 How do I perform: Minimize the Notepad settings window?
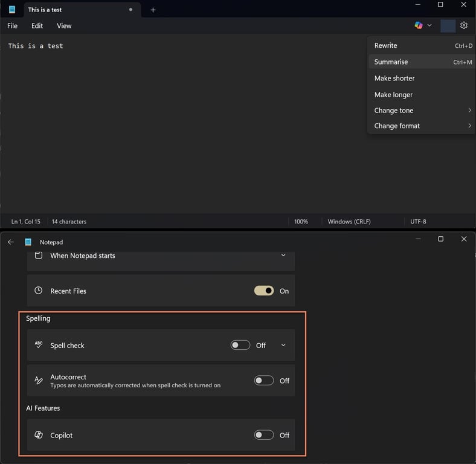coord(418,239)
